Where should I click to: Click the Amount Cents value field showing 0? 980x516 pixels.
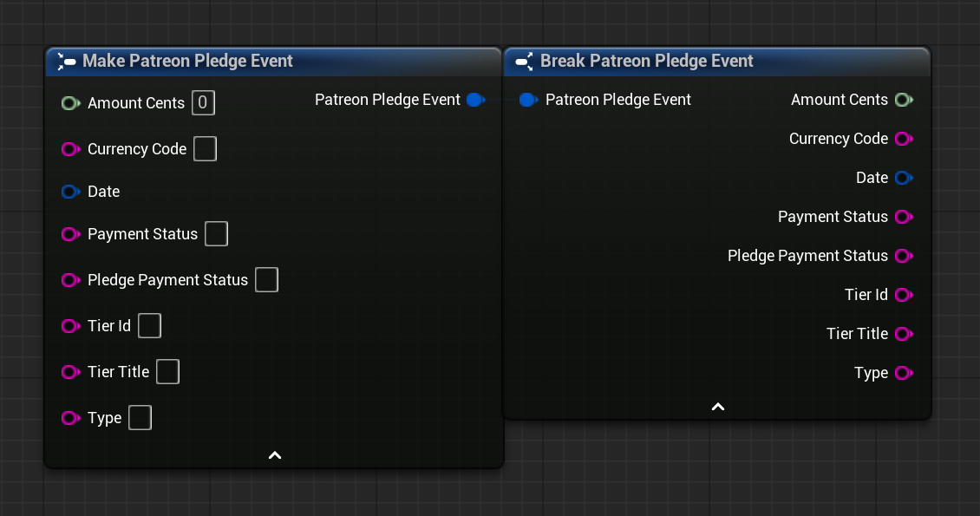[x=203, y=102]
